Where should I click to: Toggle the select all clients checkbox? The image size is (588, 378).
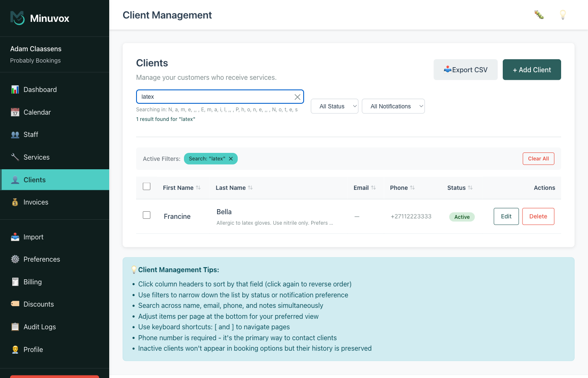tap(147, 186)
